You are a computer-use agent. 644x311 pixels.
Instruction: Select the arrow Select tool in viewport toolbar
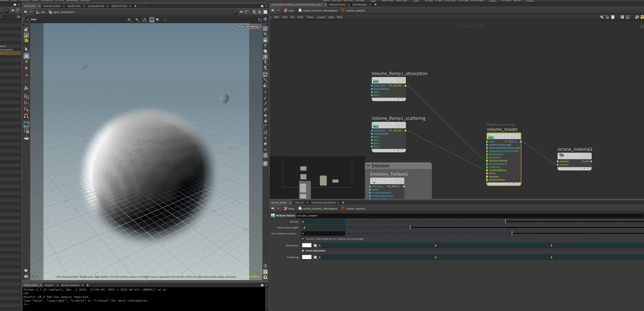click(x=26, y=49)
